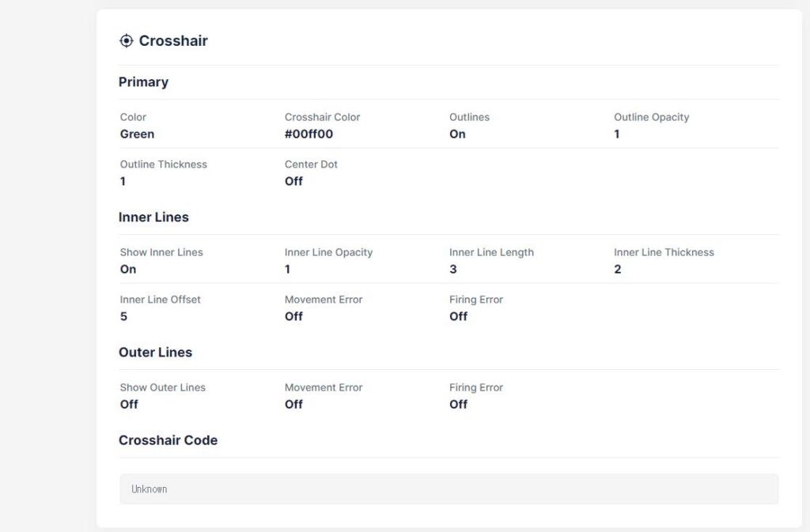Click the Inner Line Thickness value 2
Screen dimensions: 810x532
point(617,270)
